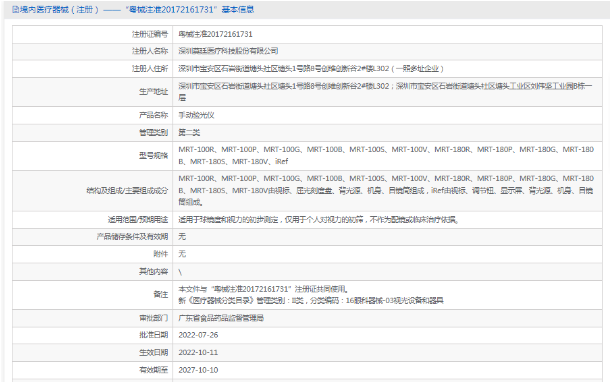615x388 pixels.
Task: Select the 生效日期 label cell
Action: click(93, 352)
